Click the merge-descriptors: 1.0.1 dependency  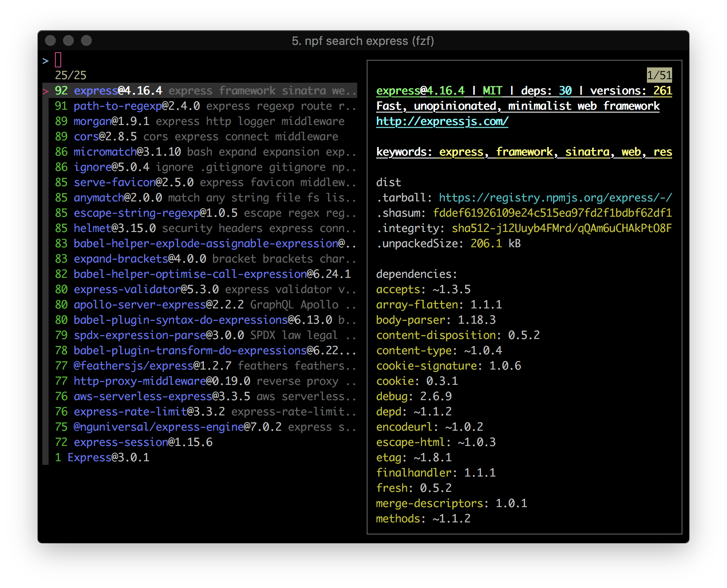(x=452, y=503)
